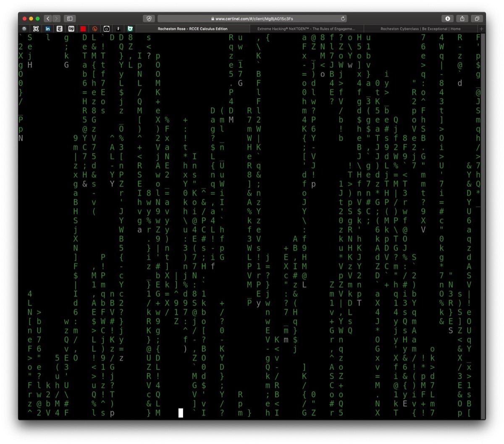Image resolution: width=504 pixels, height=444 pixels.
Task: Open the Share menu
Action: tap(462, 18)
